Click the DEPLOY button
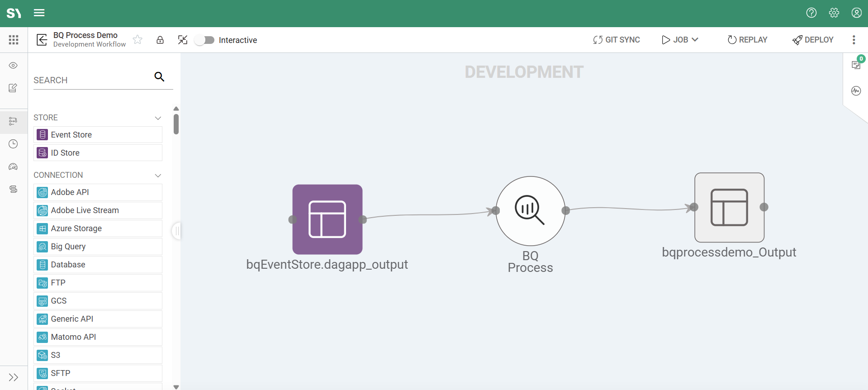 [x=813, y=40]
